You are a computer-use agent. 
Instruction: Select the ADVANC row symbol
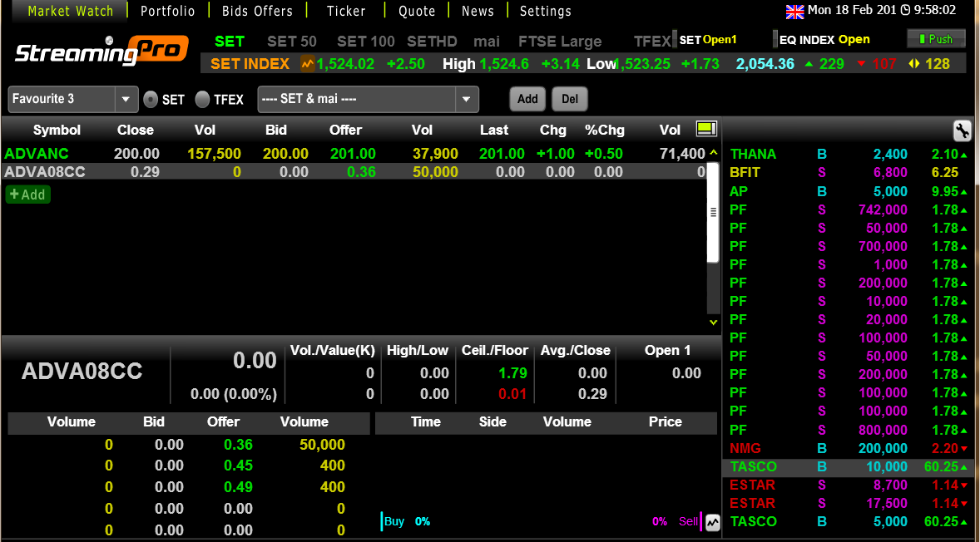tap(37, 154)
